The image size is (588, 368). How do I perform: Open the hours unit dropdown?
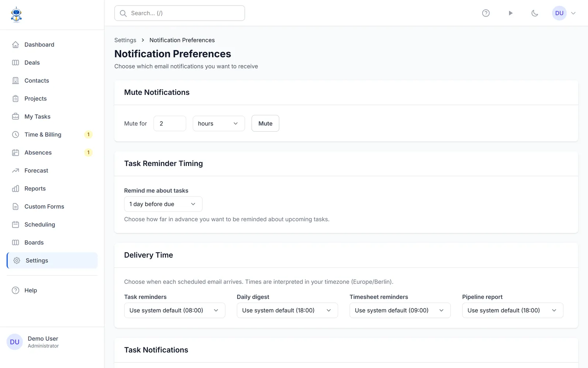[x=219, y=124]
